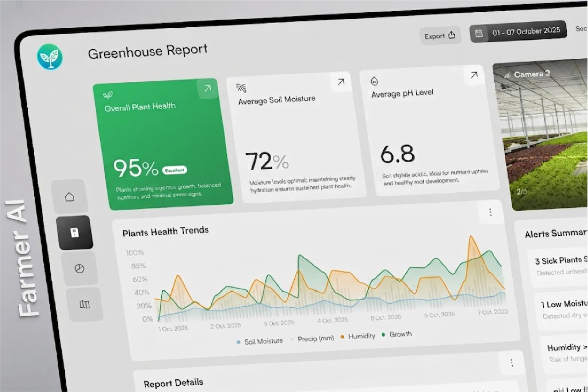The height and width of the screenshot is (392, 588).
Task: Open the map sidebar icon
Action: [85, 304]
